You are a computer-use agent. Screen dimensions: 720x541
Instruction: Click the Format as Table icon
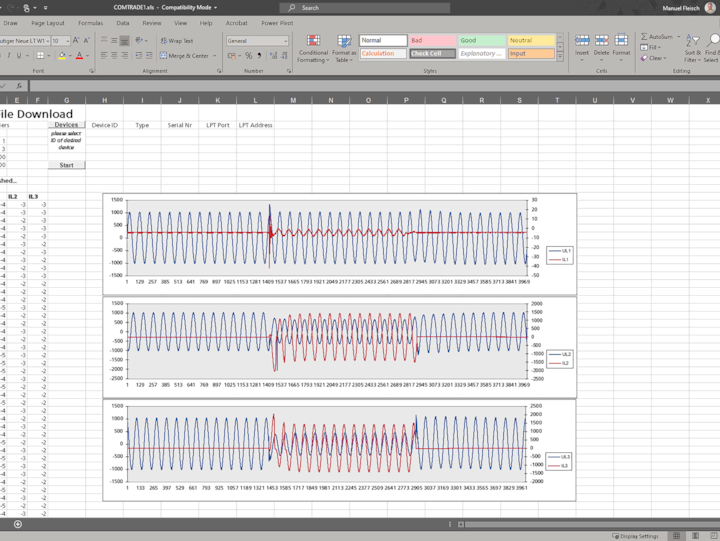click(343, 42)
